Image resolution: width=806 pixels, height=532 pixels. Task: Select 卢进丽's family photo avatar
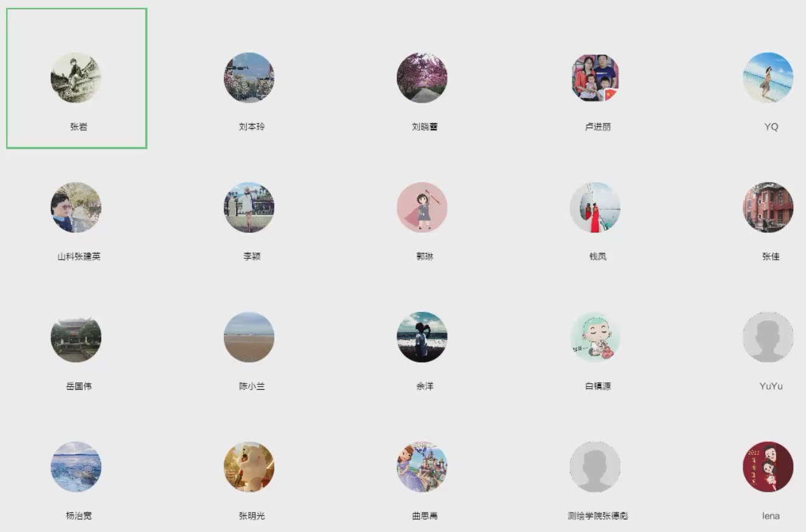(595, 77)
